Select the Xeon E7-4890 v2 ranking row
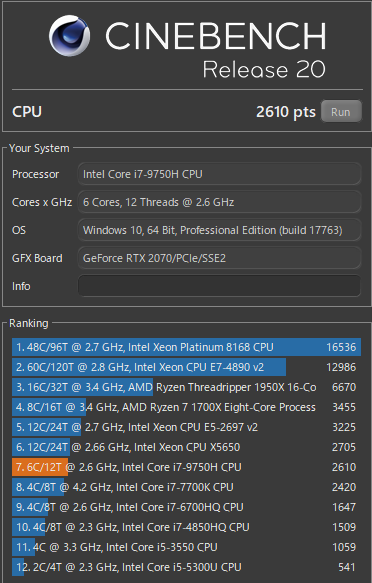Screen dimensions: 372x583 coord(186,367)
